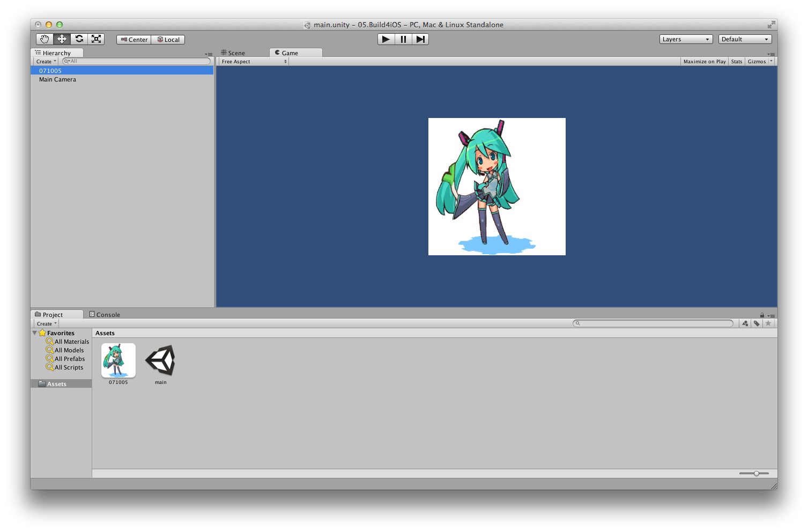Toggle the Gizmos button

(x=757, y=62)
